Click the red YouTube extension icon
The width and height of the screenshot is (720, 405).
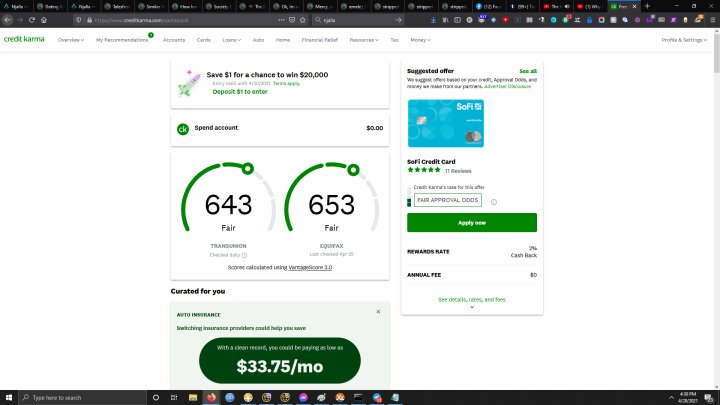505,20
